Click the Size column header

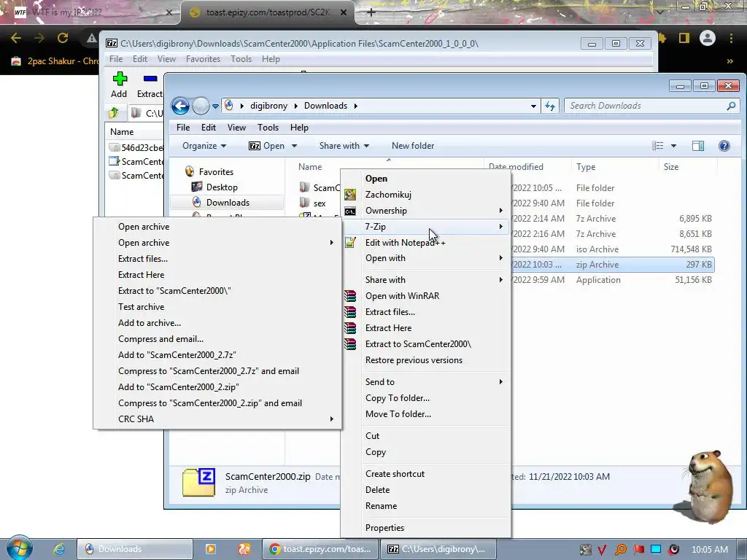coord(671,167)
